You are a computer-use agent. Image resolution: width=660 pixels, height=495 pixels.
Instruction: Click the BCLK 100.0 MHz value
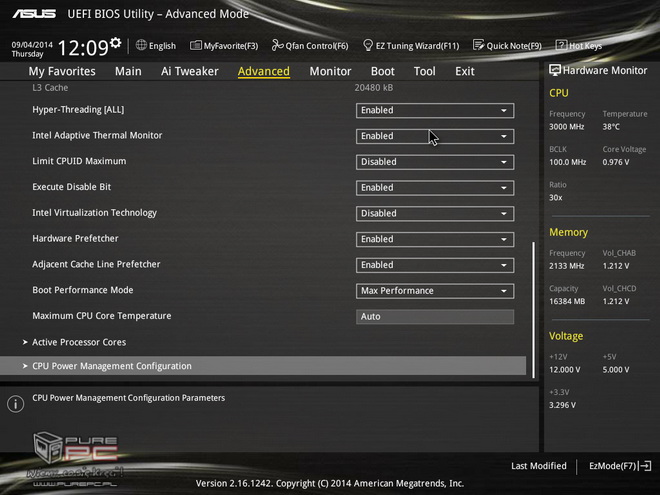pos(567,162)
